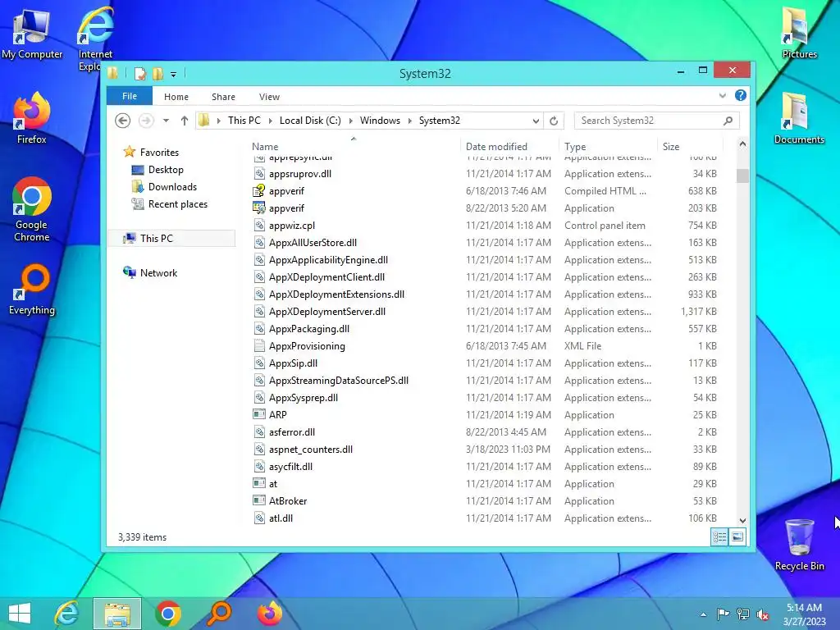Image resolution: width=840 pixels, height=630 pixels.
Task: Select the appwiz.cpl file
Action: click(x=485, y=226)
